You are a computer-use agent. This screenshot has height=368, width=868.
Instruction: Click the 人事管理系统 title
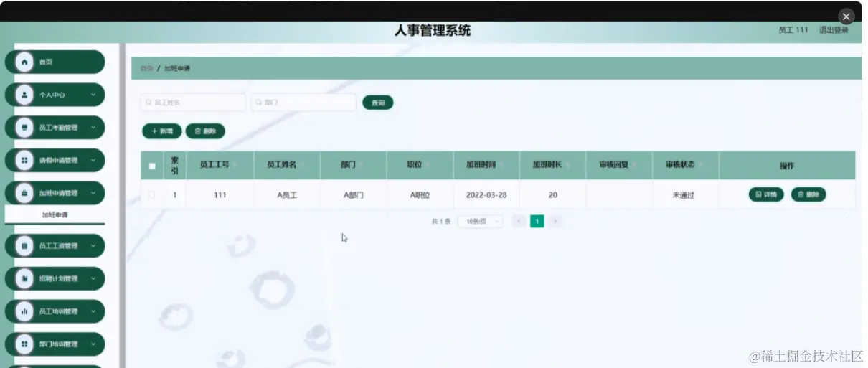433,30
